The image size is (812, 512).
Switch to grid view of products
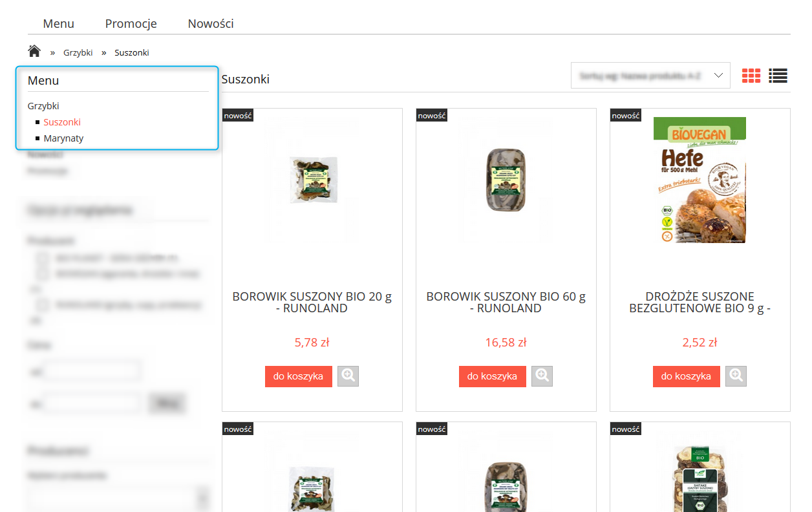tap(751, 76)
